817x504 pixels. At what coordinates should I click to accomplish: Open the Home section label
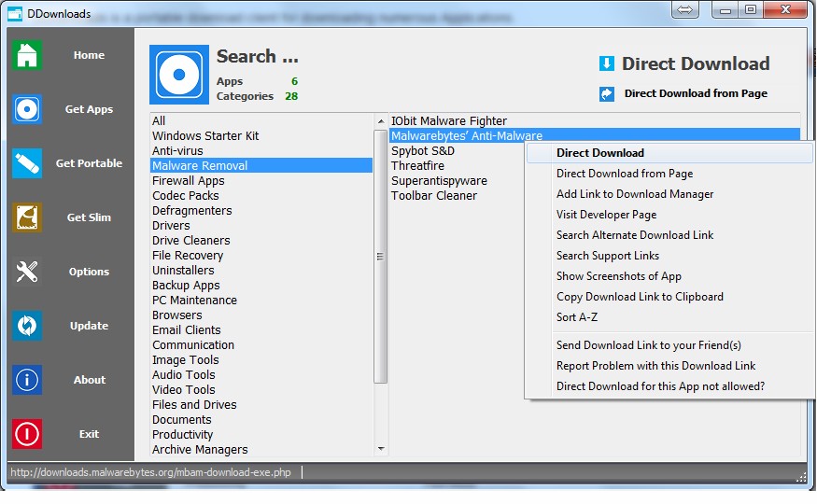pyautogui.click(x=89, y=55)
